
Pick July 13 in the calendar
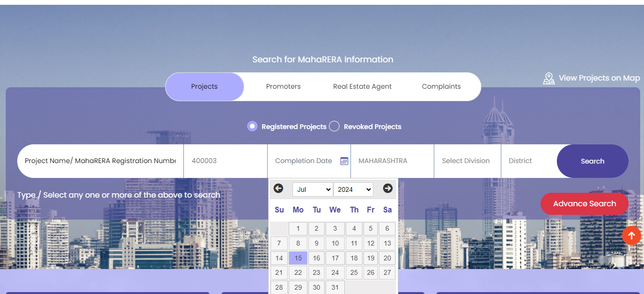pyautogui.click(x=387, y=244)
